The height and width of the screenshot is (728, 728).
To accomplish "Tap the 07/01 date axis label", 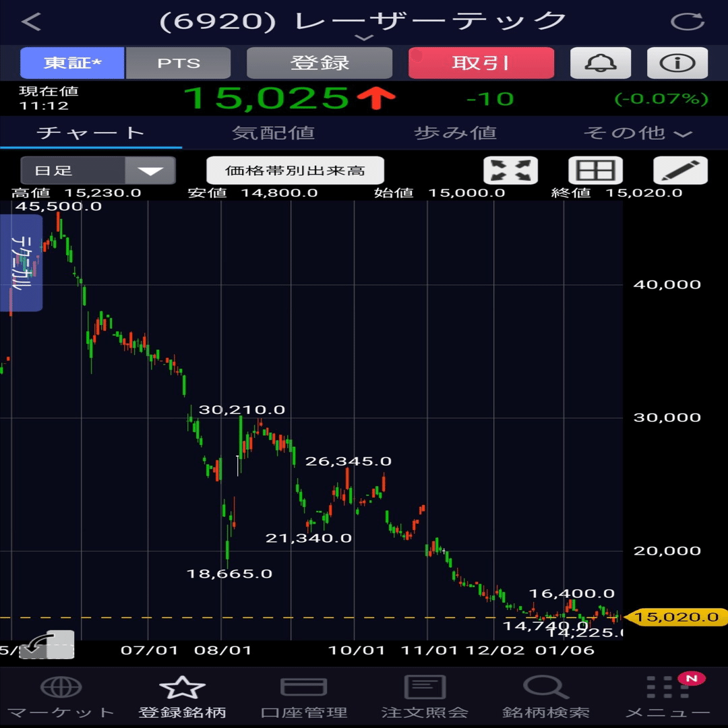I will [149, 650].
